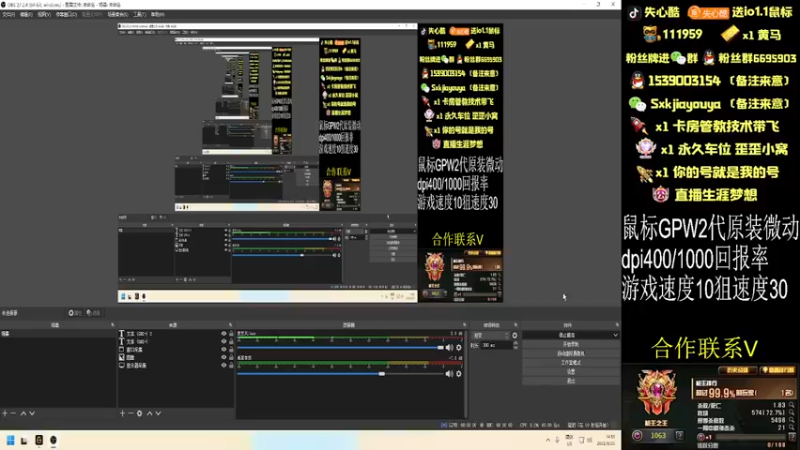Select the 图像 source row
The width and height of the screenshot is (800, 450).
click(176, 357)
